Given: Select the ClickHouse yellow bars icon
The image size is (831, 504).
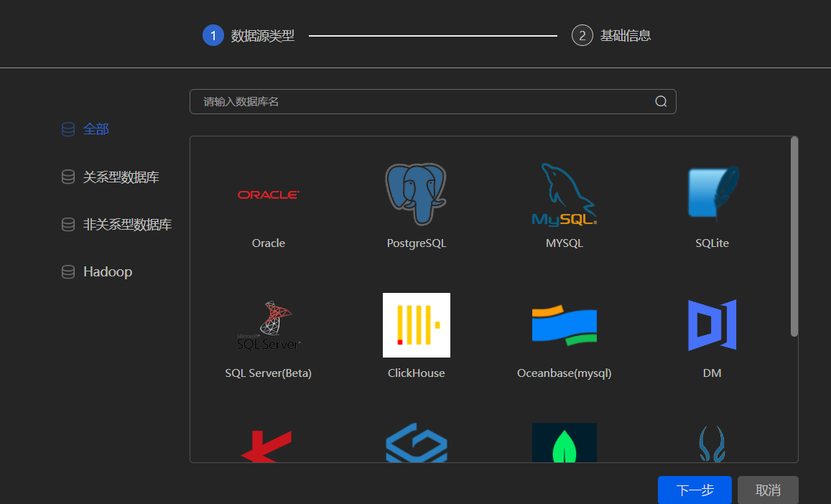Looking at the screenshot, I should point(416,325).
